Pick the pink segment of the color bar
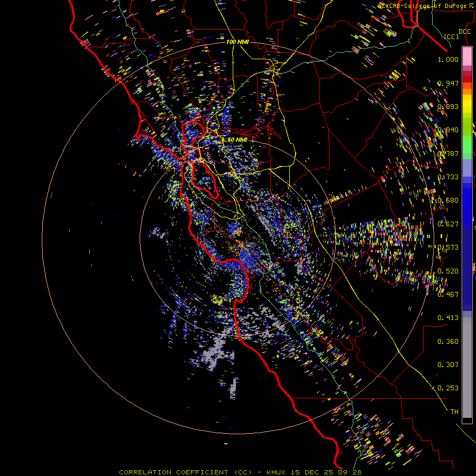The image size is (476, 476). [467, 57]
